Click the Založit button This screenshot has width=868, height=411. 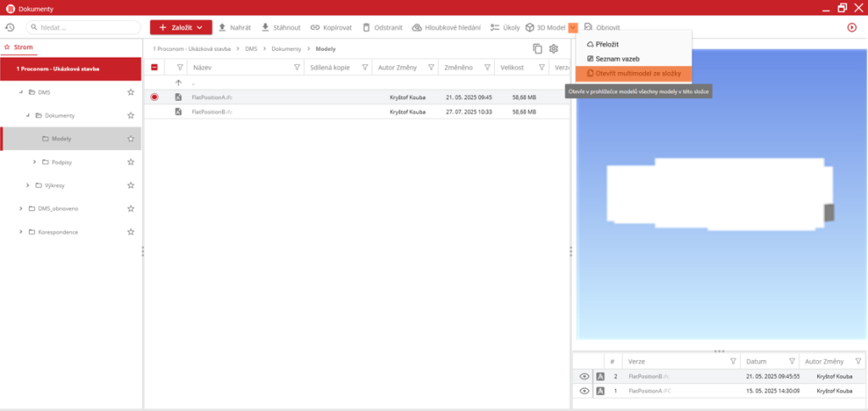[181, 28]
